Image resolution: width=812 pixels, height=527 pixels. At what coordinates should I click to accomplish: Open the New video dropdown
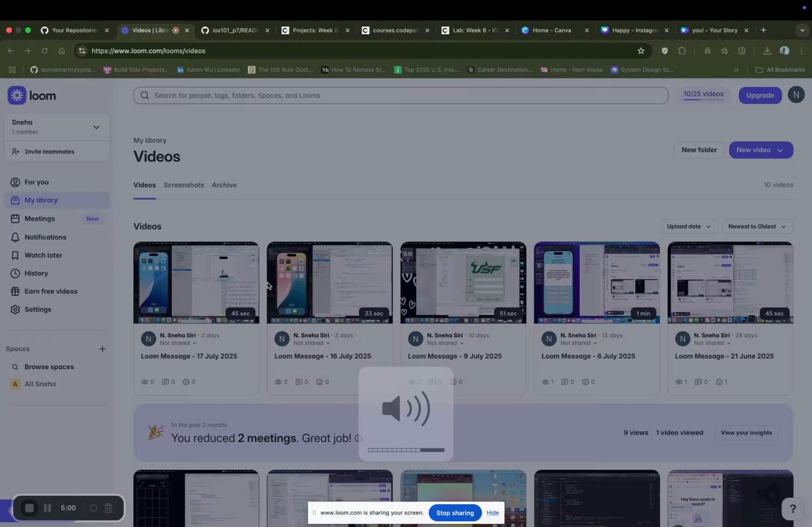761,150
